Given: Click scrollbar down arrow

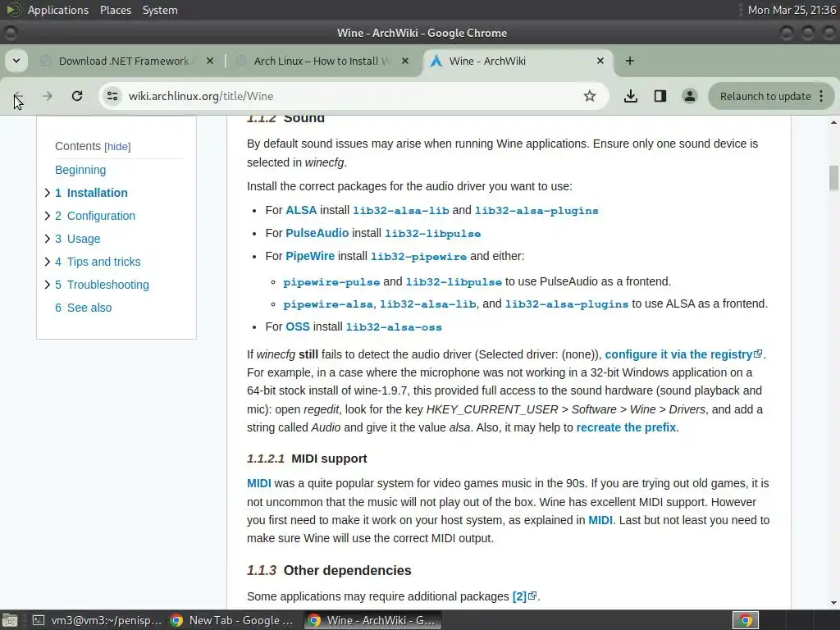Looking at the screenshot, I should pos(833,603).
